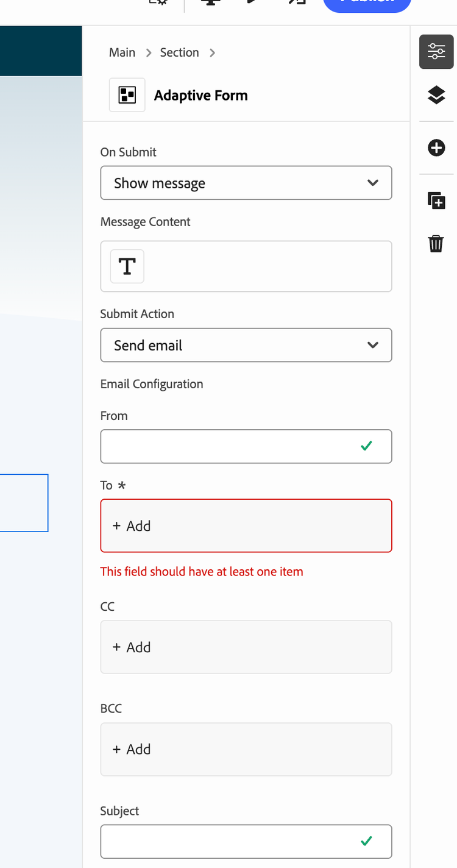Viewport: 457px width, 868px height.
Task: Focus the From email input
Action: click(246, 446)
